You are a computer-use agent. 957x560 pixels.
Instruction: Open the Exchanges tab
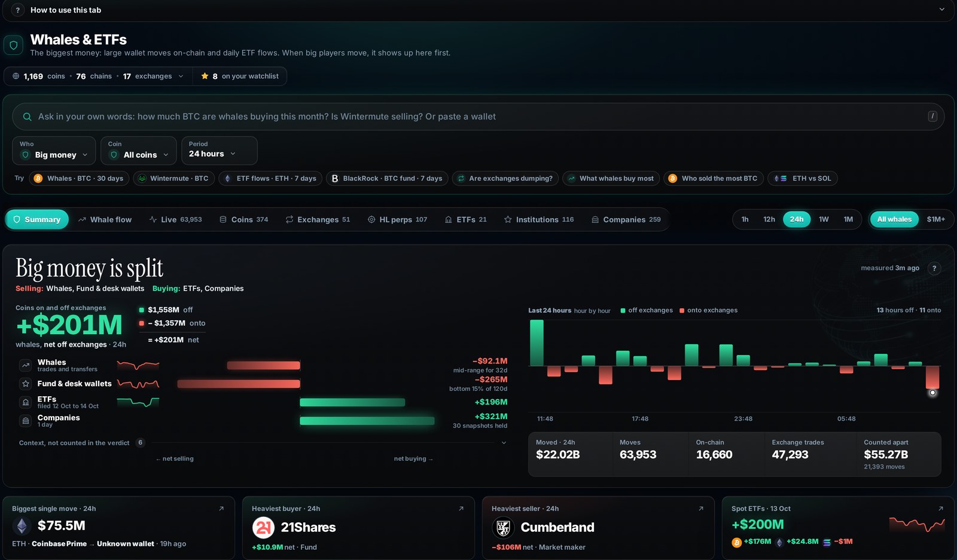pos(318,219)
